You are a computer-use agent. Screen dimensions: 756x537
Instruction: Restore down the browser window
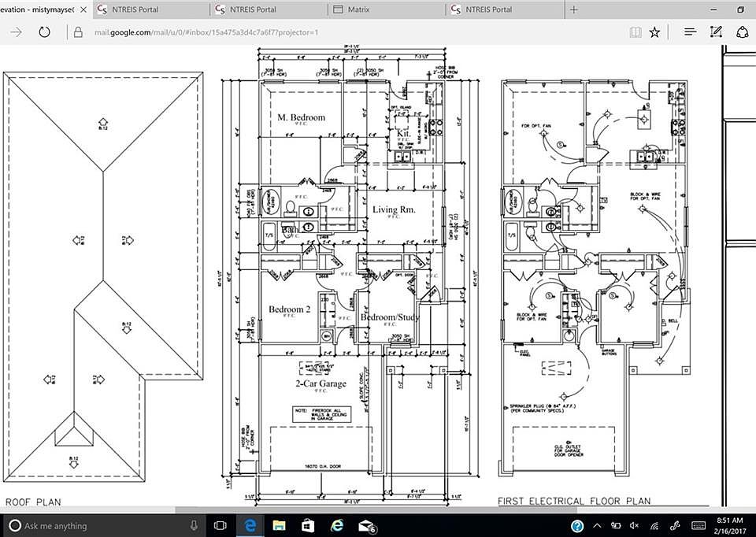point(740,9)
